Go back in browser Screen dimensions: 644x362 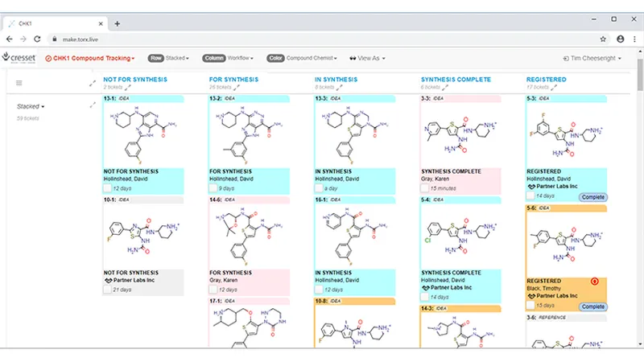[x=10, y=39]
